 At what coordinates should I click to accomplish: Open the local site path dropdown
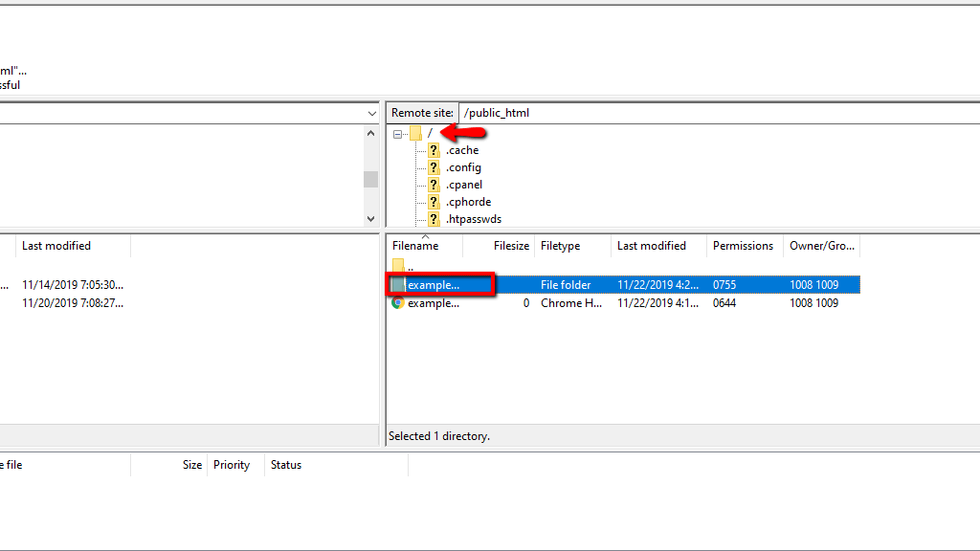tap(372, 113)
